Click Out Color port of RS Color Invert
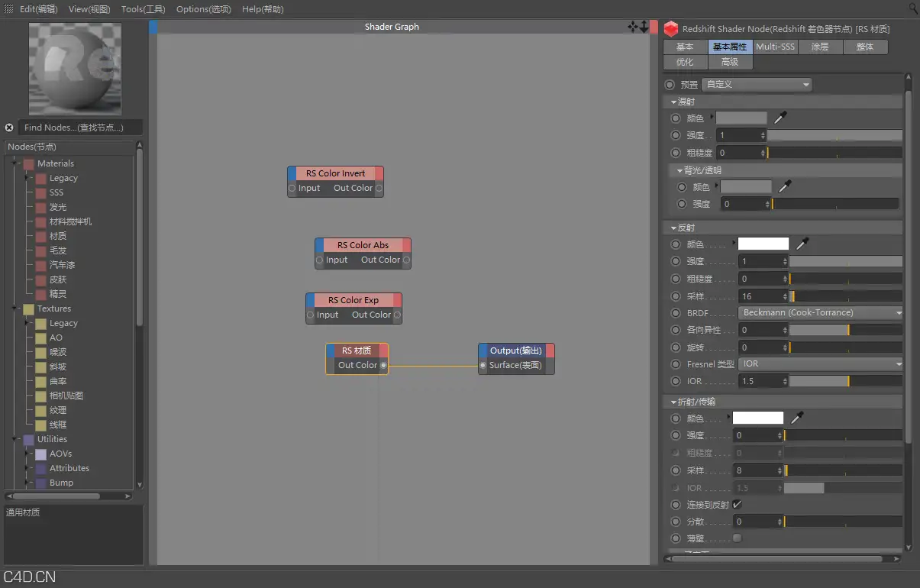 coord(379,188)
